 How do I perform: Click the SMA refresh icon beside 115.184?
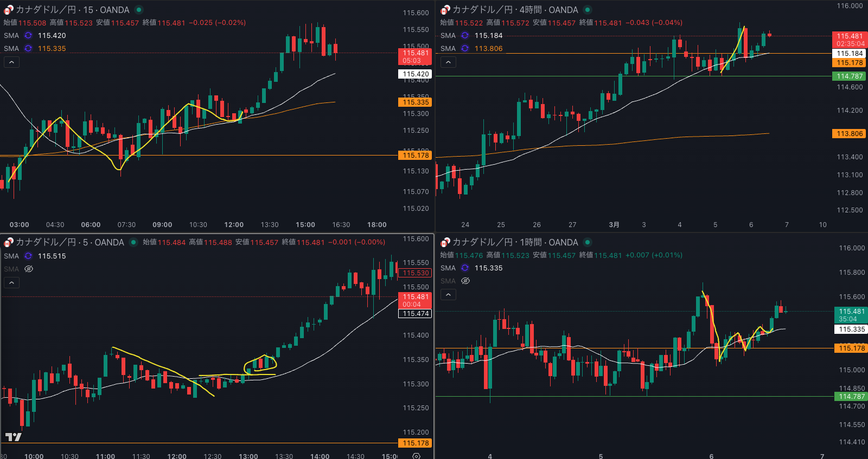465,35
